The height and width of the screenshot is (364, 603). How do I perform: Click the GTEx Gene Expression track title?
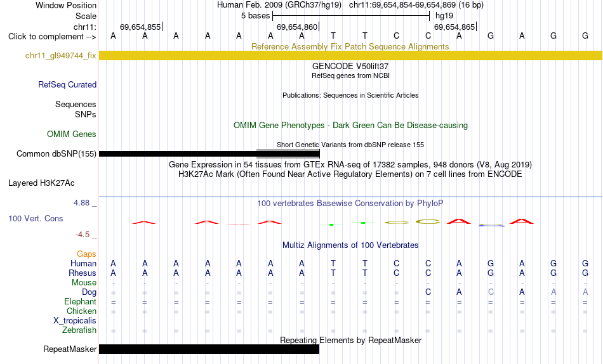[350, 164]
